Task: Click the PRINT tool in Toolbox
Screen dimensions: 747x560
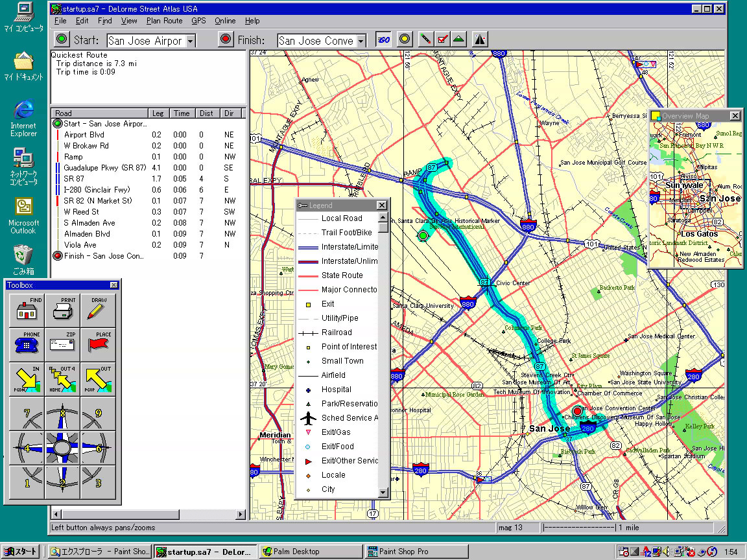Action: (x=62, y=310)
